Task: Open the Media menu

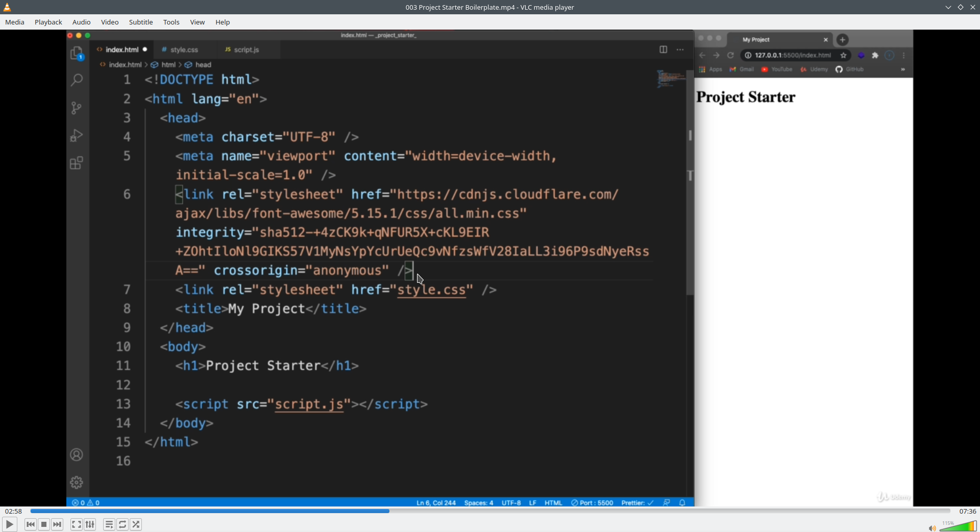Action: 15,22
